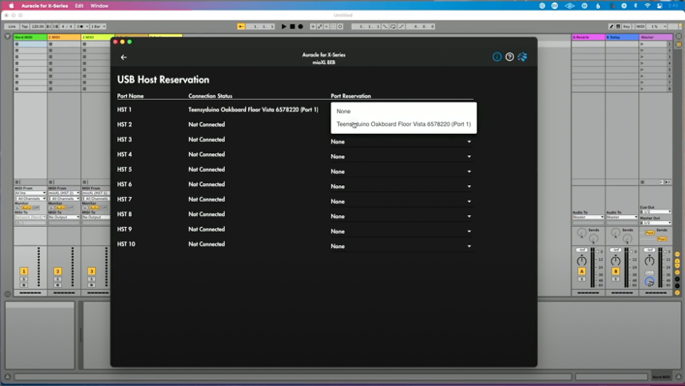Select the A Reverb return track header

coord(588,38)
